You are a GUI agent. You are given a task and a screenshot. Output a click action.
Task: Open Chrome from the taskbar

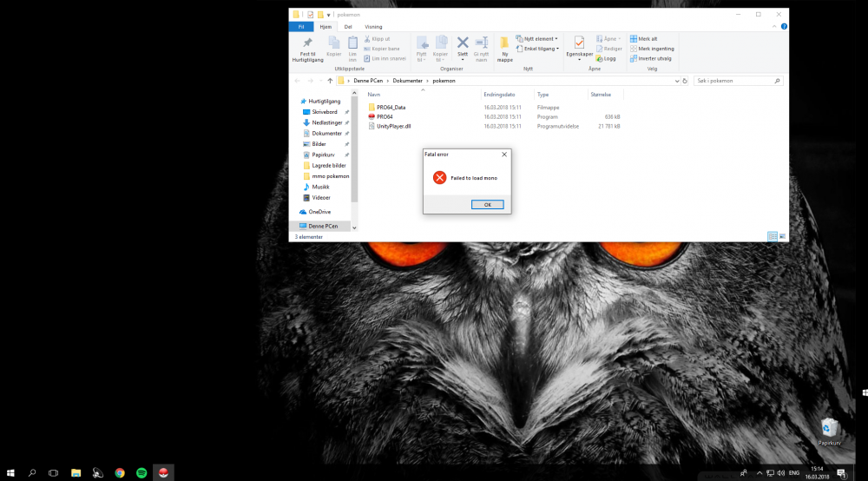point(120,473)
